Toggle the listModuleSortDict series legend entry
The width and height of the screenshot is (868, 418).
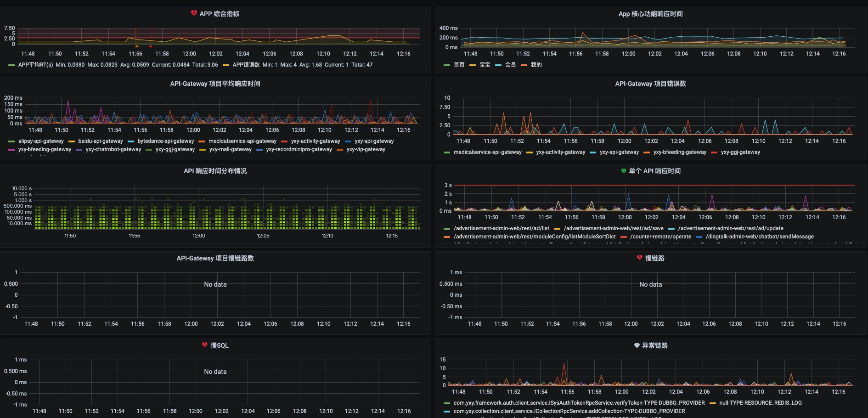click(x=535, y=237)
